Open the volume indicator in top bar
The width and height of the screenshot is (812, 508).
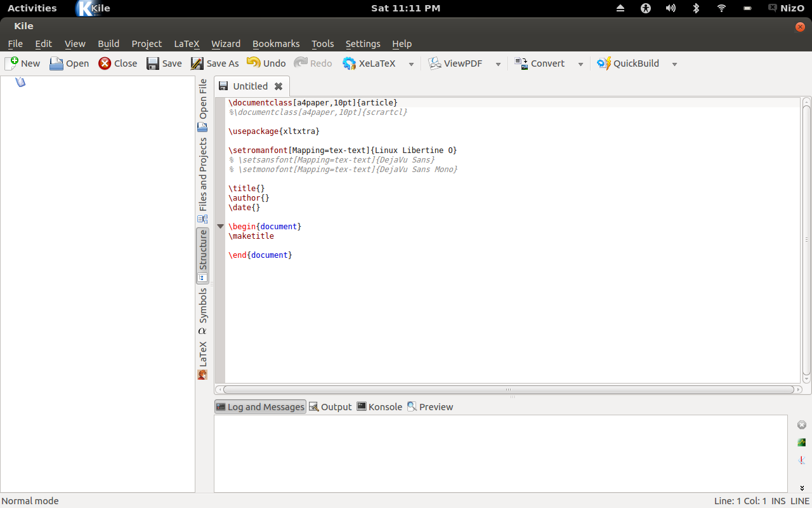tap(671, 8)
